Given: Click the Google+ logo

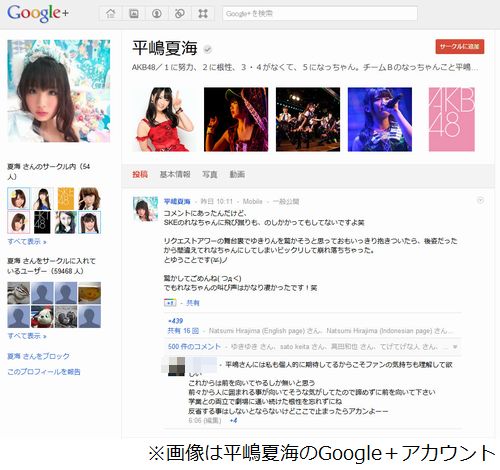Looking at the screenshot, I should (38, 13).
